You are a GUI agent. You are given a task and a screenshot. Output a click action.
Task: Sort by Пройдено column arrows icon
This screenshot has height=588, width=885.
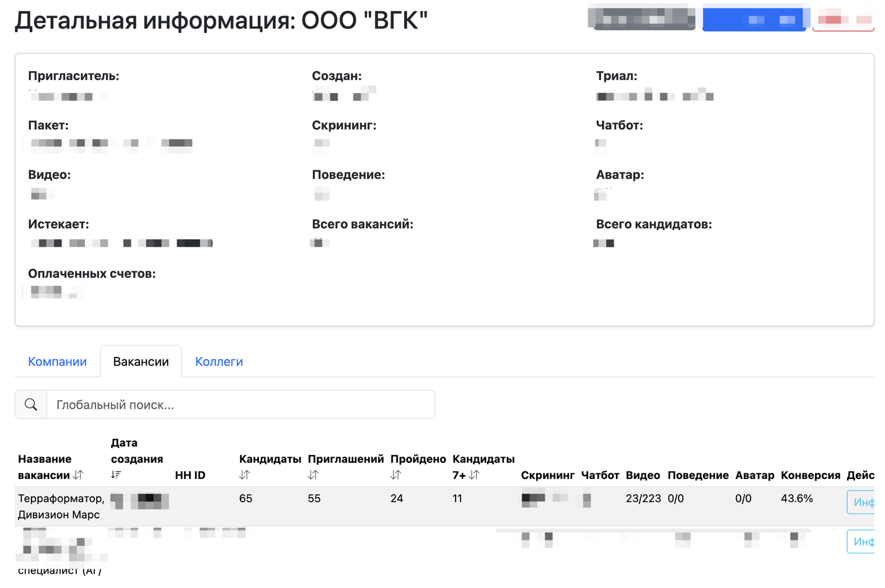tap(395, 475)
